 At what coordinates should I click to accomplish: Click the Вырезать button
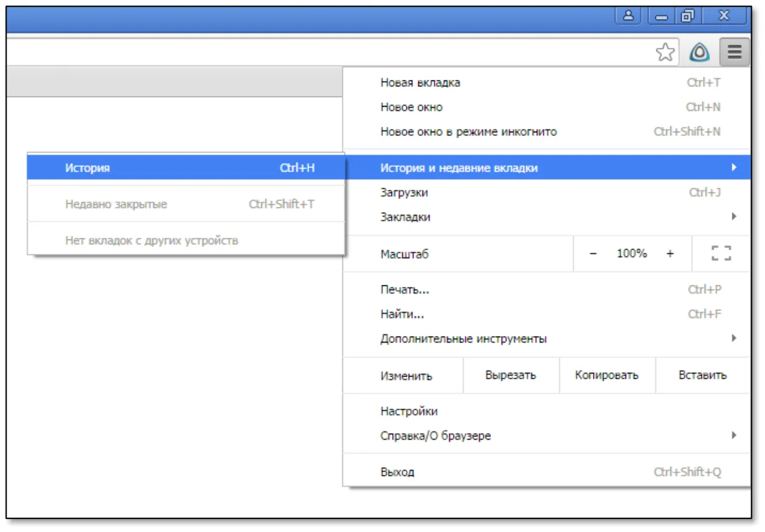click(511, 375)
